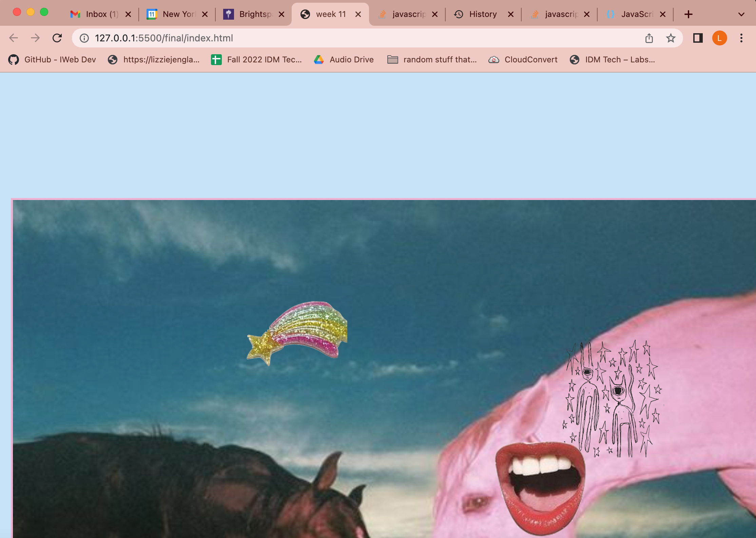Toggle the browser side panel

coord(698,38)
